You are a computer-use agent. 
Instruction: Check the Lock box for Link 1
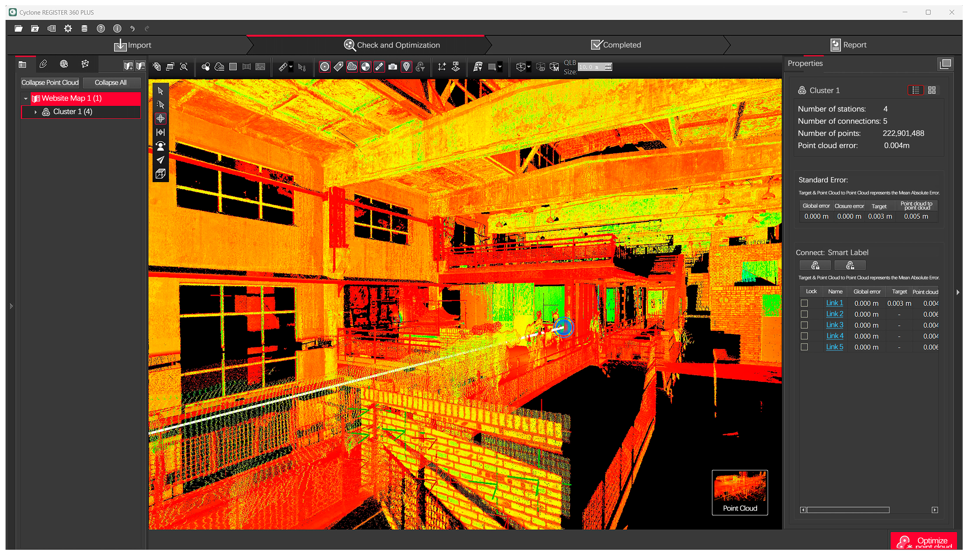tap(804, 303)
